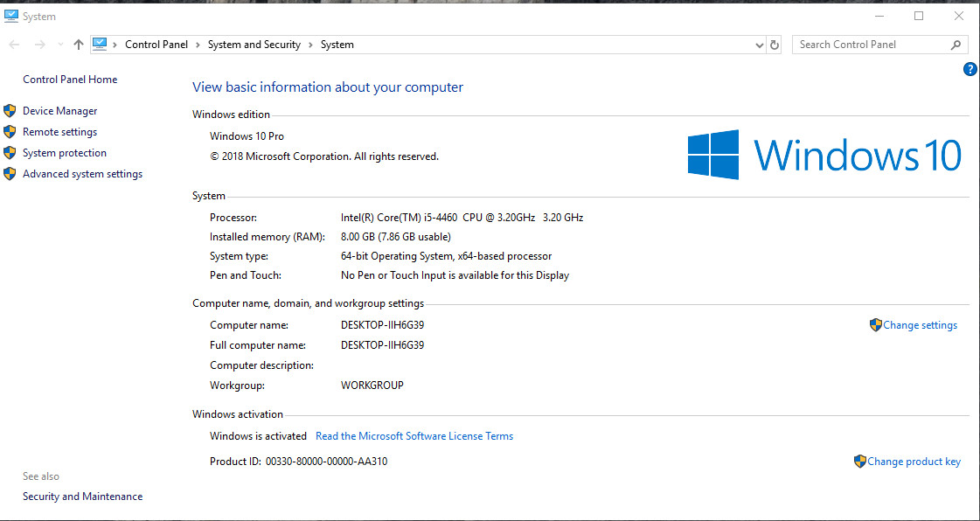Click the Computer name value DESKTOP-IIH6G39

(383, 325)
